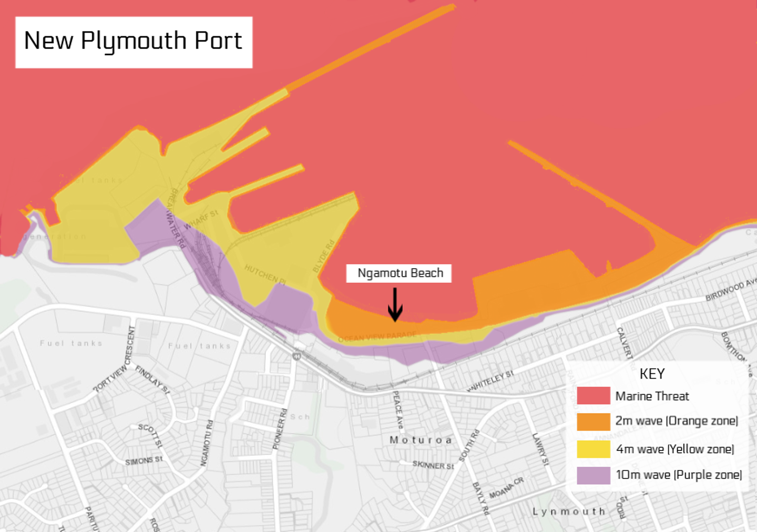Click the Pioneer Rd street label
This screenshot has width=757, height=532.
coord(280,429)
